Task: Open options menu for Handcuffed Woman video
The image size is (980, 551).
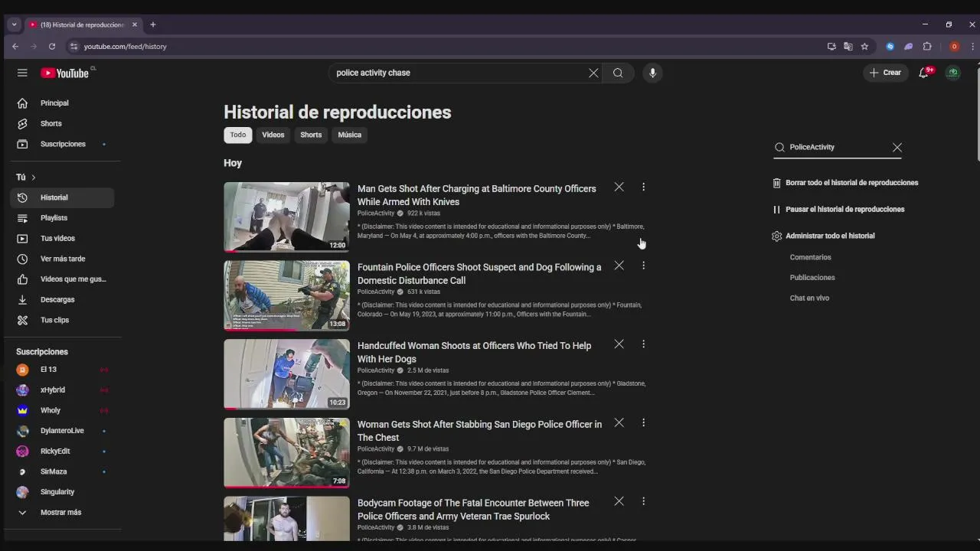Action: (643, 344)
